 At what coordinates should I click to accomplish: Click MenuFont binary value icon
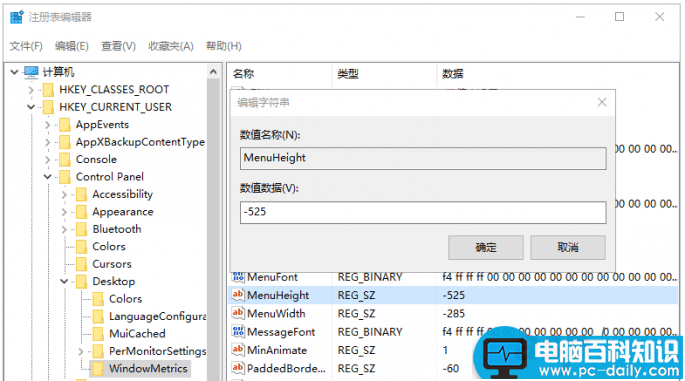(x=238, y=277)
